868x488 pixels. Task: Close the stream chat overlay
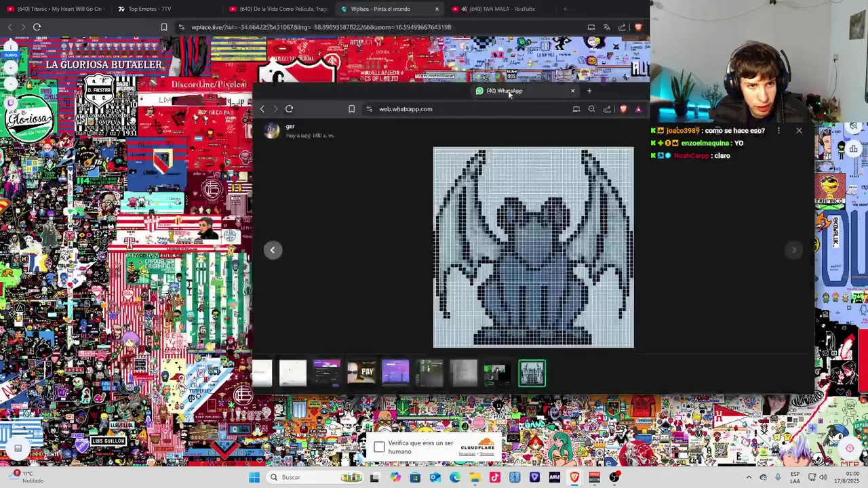coord(799,131)
